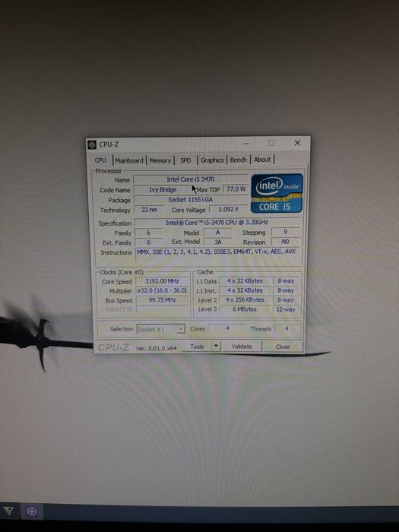Viewport: 399px width, 532px height.
Task: Click the Max TDP value 77.0 W
Action: pos(236,189)
